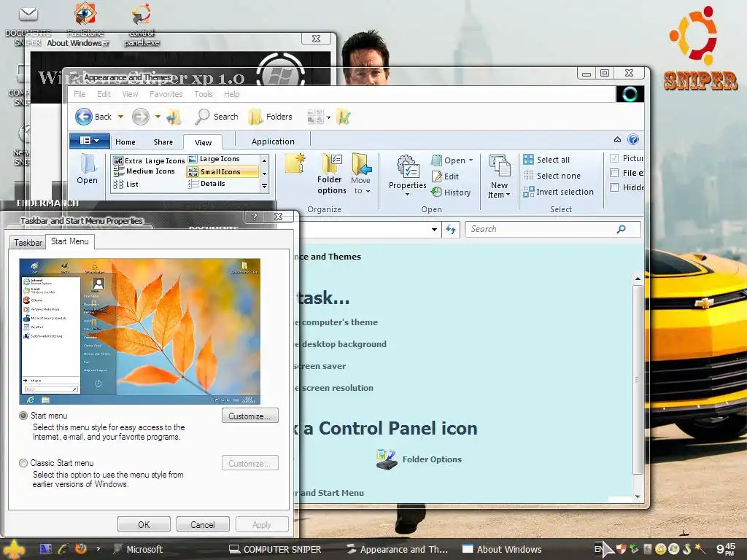Screen dimensions: 747x560
Task: Switch to the Taskbar tab in properties dialog
Action: click(x=28, y=242)
